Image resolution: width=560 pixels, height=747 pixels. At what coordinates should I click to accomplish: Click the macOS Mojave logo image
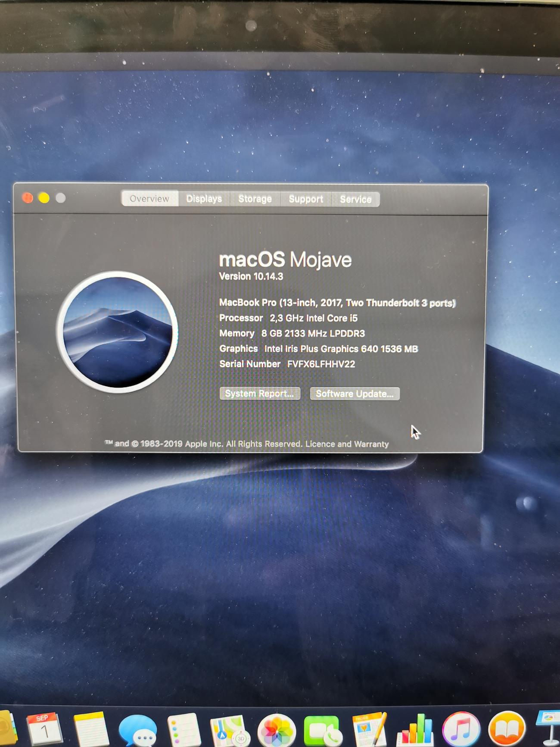coord(117,332)
